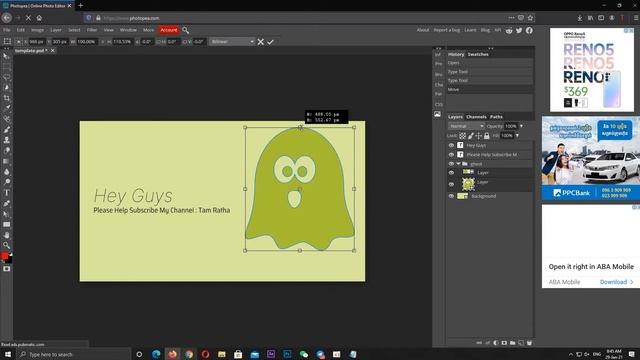Open the Bilinear interpolation dropdown

(x=232, y=42)
